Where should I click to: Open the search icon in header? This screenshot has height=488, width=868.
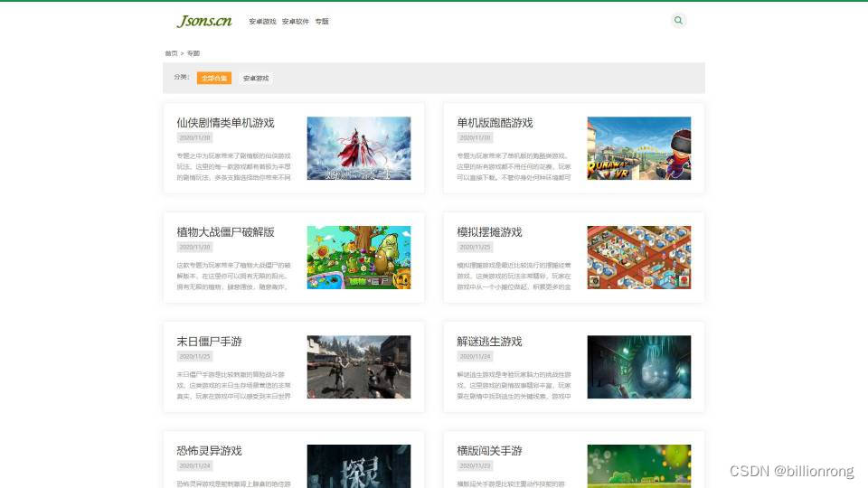678,21
